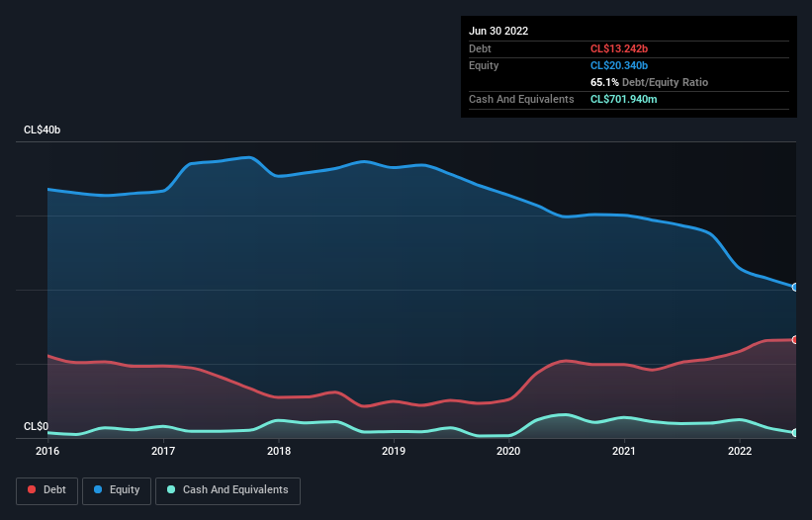
Task: Click the CL$20.340b equity value
Action: 619,65
